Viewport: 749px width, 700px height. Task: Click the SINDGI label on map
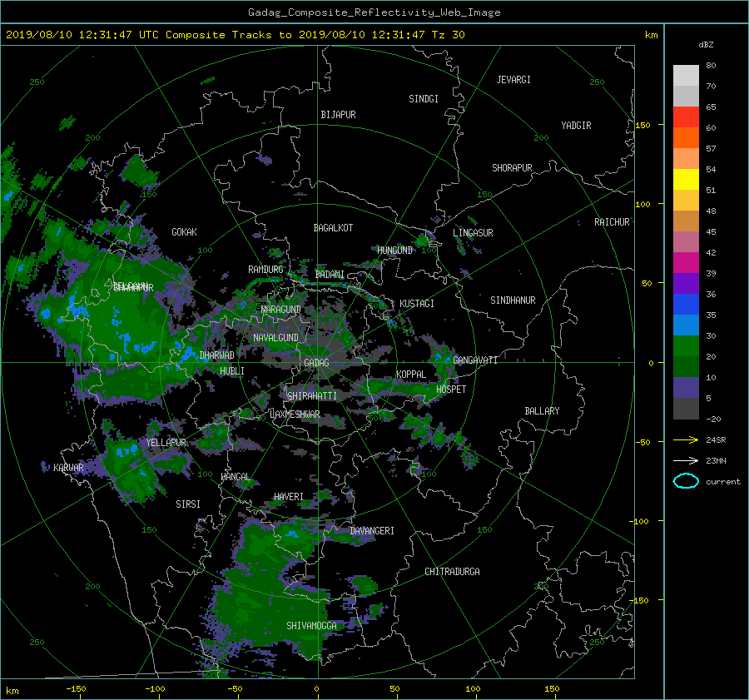coord(424,99)
